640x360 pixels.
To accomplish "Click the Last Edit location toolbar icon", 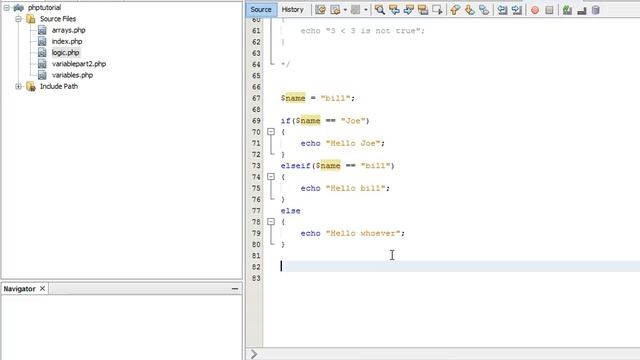I will pyautogui.click(x=320, y=10).
